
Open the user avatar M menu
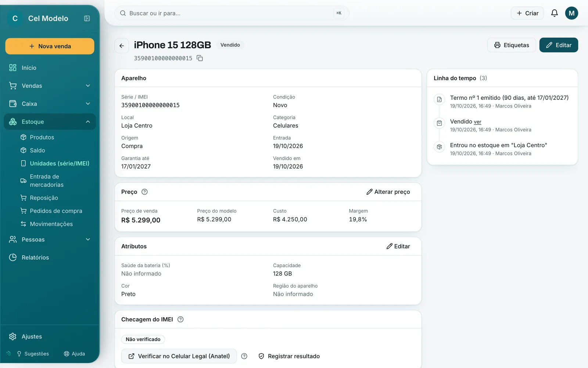[x=571, y=13]
